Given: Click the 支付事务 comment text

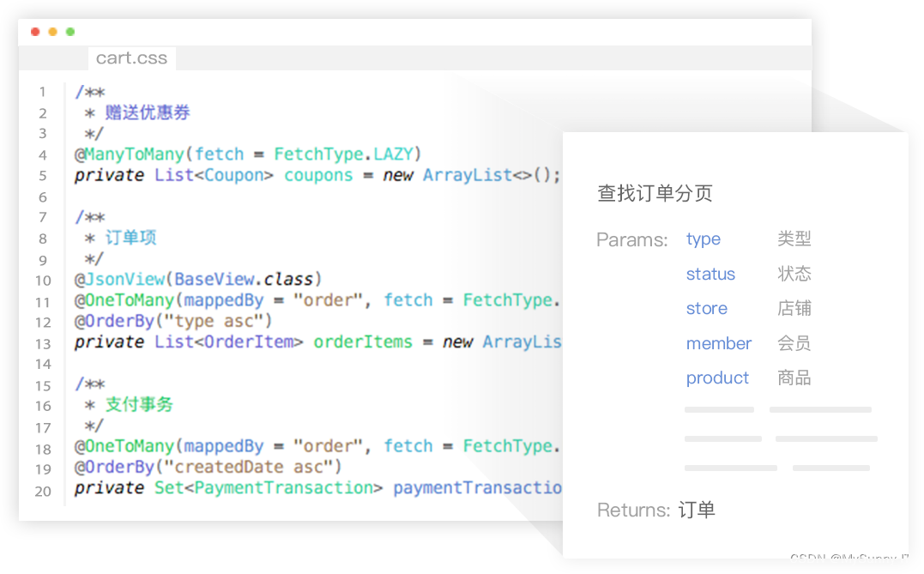Looking at the screenshot, I should click(139, 404).
